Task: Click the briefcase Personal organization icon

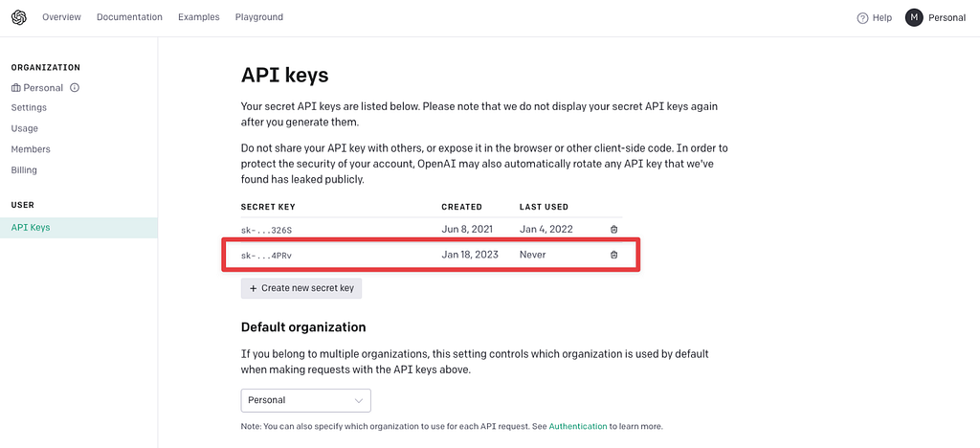Action: click(16, 88)
